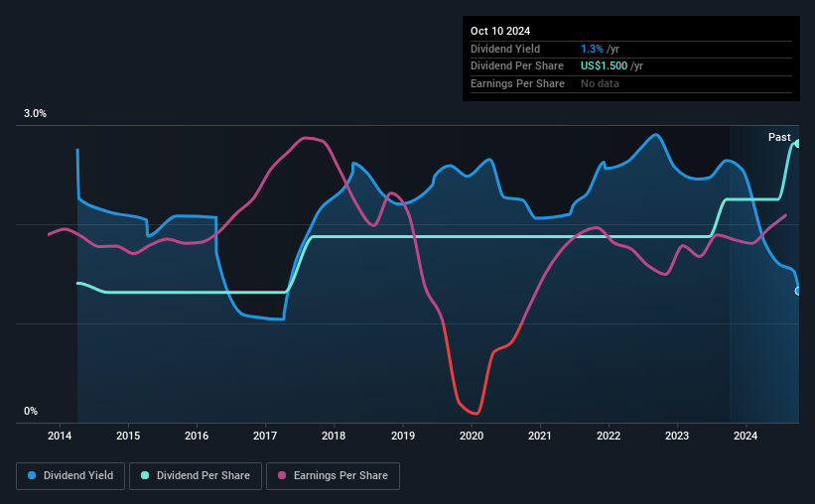Click the 2017 x-axis label

(265, 436)
